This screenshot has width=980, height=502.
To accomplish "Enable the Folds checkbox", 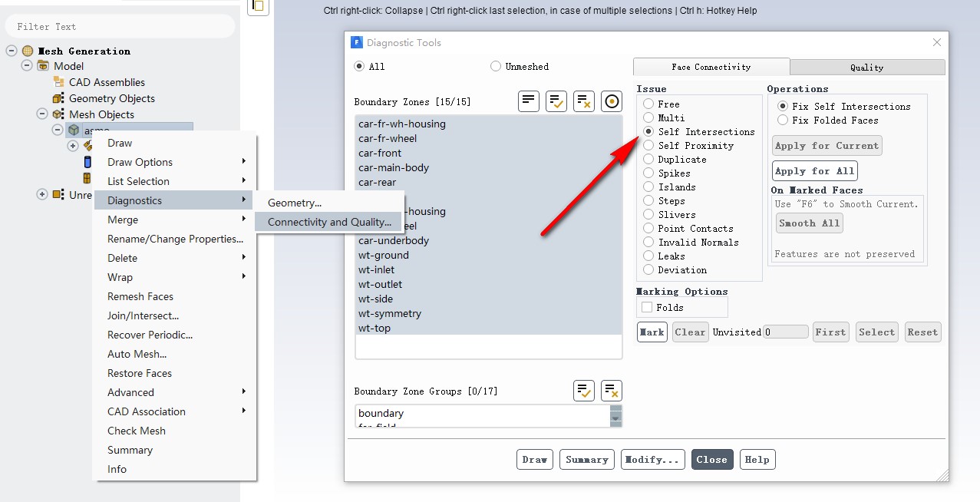I will click(647, 308).
